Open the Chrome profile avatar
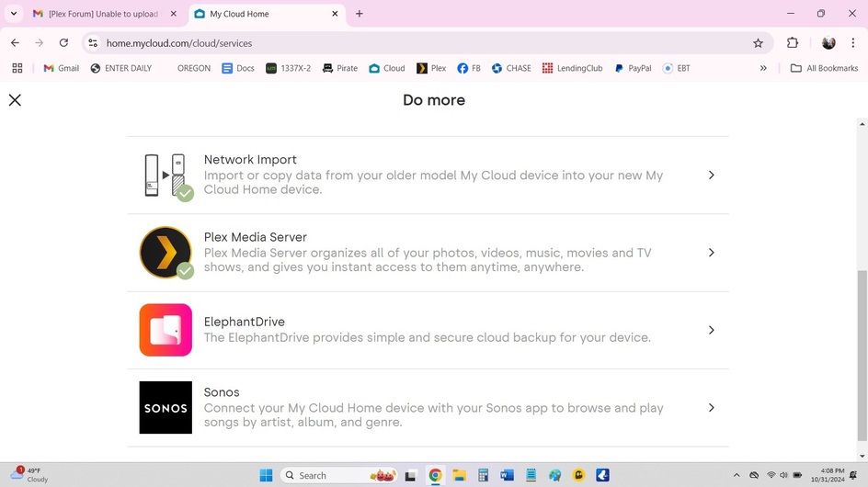868x487 pixels. [x=828, y=42]
